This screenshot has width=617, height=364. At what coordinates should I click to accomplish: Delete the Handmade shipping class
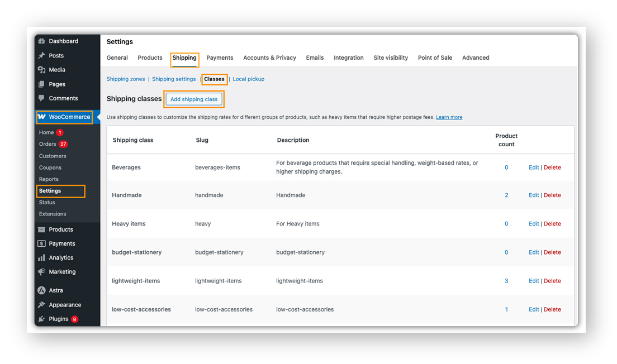click(x=553, y=195)
